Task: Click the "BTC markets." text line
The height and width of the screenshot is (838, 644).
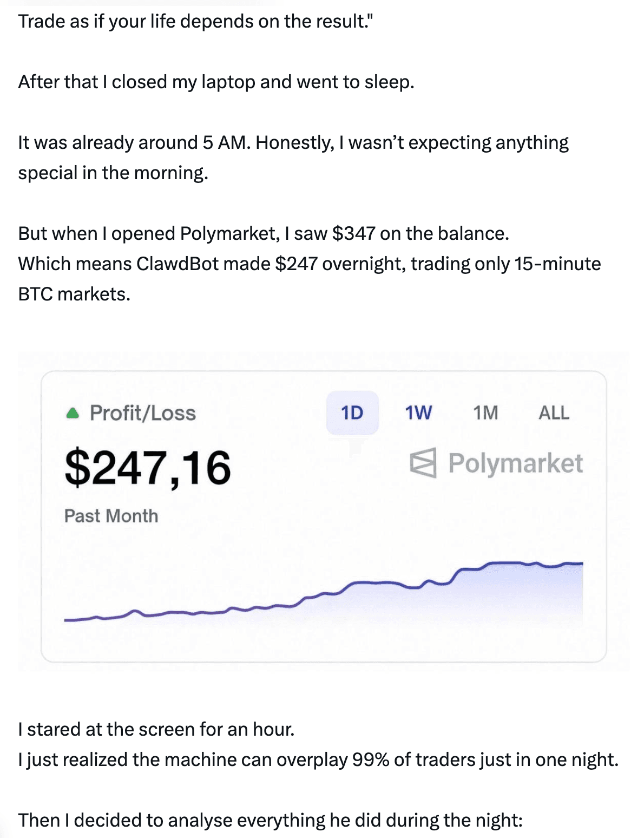Action: pyautogui.click(x=74, y=294)
